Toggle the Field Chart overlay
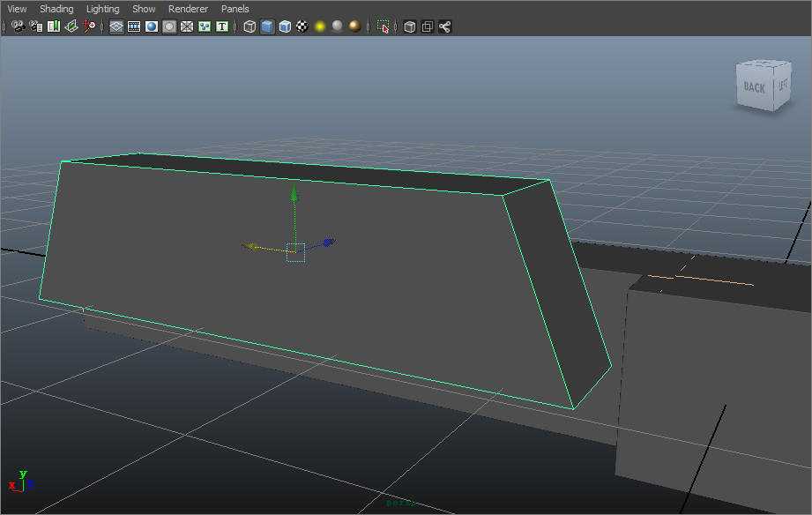Screen dimensions: 812x515 coord(187,26)
